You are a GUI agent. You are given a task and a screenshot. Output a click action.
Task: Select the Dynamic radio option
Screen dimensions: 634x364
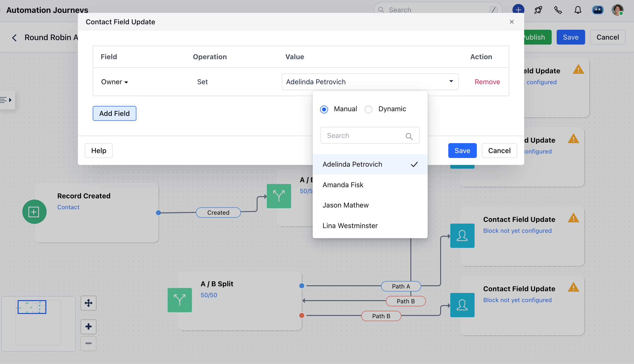tap(368, 109)
